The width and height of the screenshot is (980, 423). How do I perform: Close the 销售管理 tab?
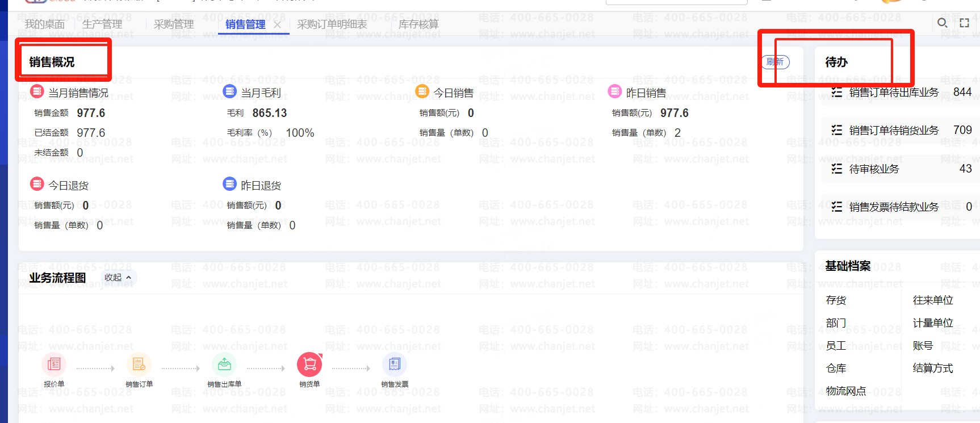pos(277,24)
